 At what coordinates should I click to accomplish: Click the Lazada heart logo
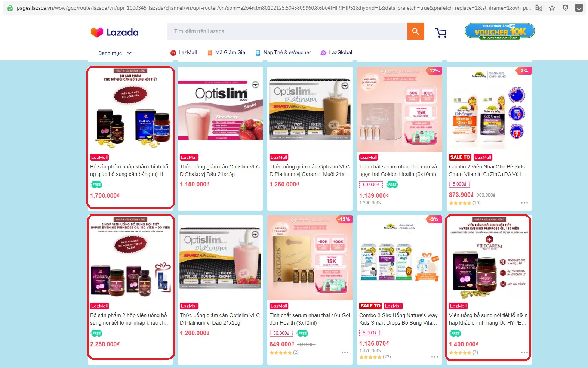[x=97, y=33]
